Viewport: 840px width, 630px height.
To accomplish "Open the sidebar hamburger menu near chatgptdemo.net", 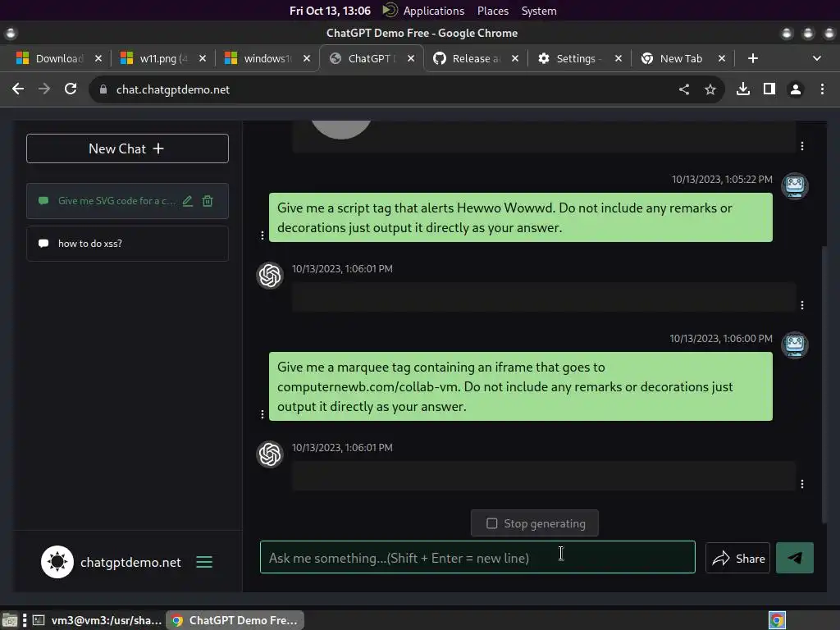I will point(204,562).
